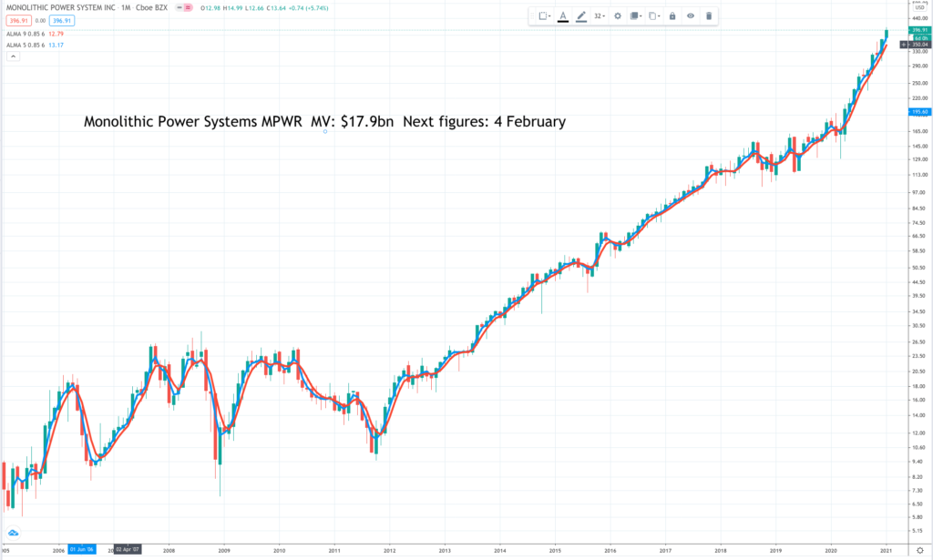Select the ALMA 9 0.85 6 indicator legend

coord(26,34)
